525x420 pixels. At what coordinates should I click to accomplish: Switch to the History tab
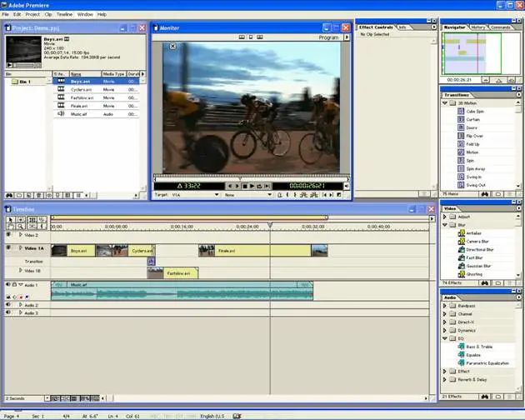pos(478,27)
